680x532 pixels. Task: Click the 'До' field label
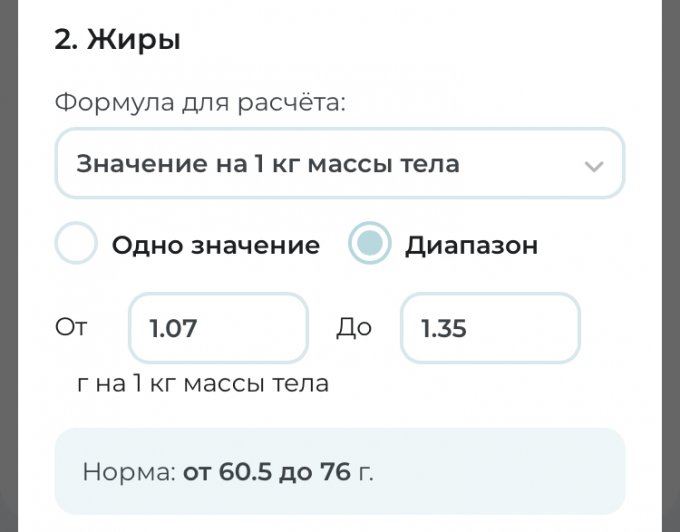pyautogui.click(x=353, y=328)
